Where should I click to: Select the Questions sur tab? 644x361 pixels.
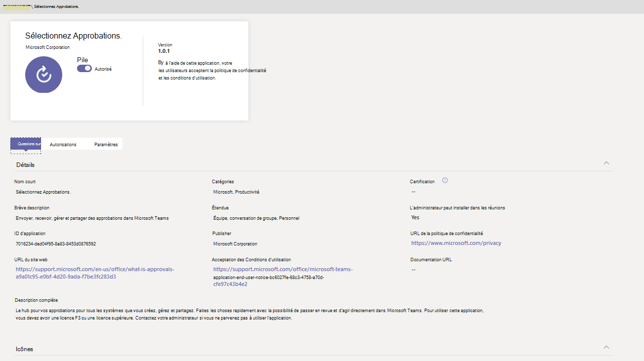(x=26, y=144)
